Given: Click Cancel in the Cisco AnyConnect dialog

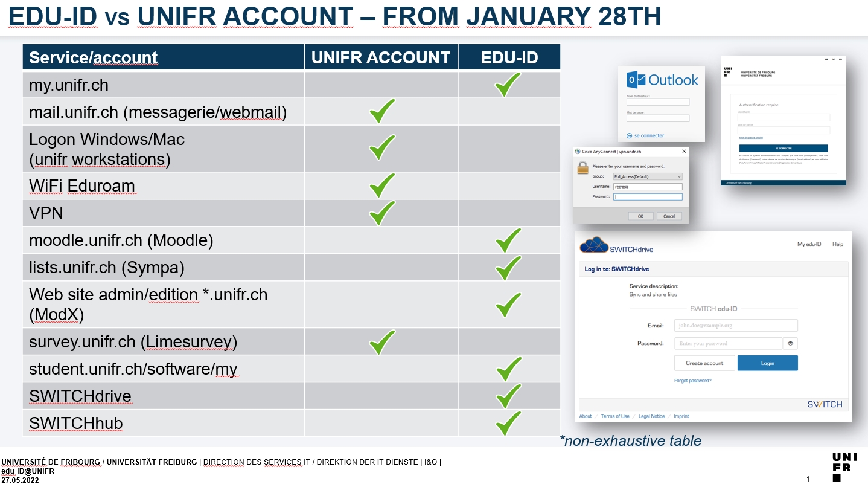Looking at the screenshot, I should [x=669, y=216].
